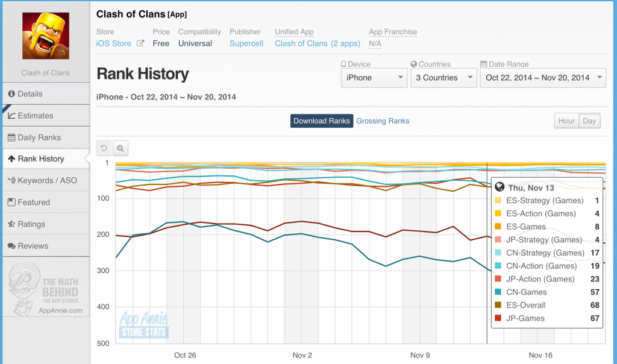Click the Date Range calendar icon
Screen dimensions: 617x364
pyautogui.click(x=484, y=64)
